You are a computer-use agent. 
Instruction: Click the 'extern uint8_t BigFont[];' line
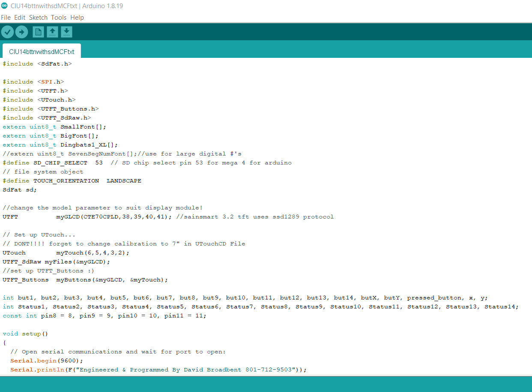click(51, 136)
